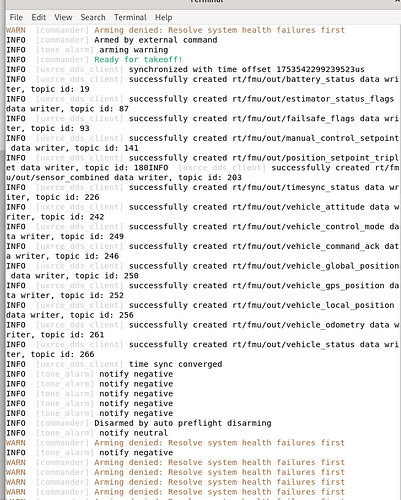Open the Edit menu
Screen dimensions: 401x500
(39, 17)
